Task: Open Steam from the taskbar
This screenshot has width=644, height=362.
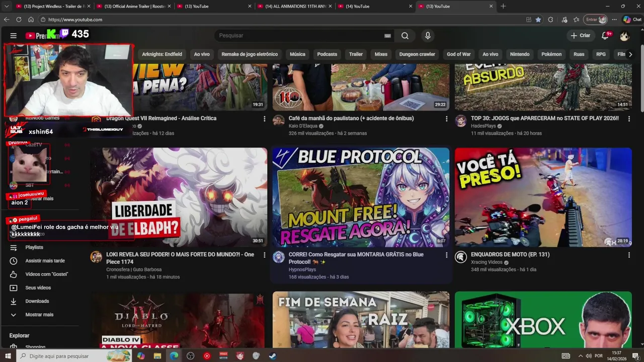Action: [272, 356]
